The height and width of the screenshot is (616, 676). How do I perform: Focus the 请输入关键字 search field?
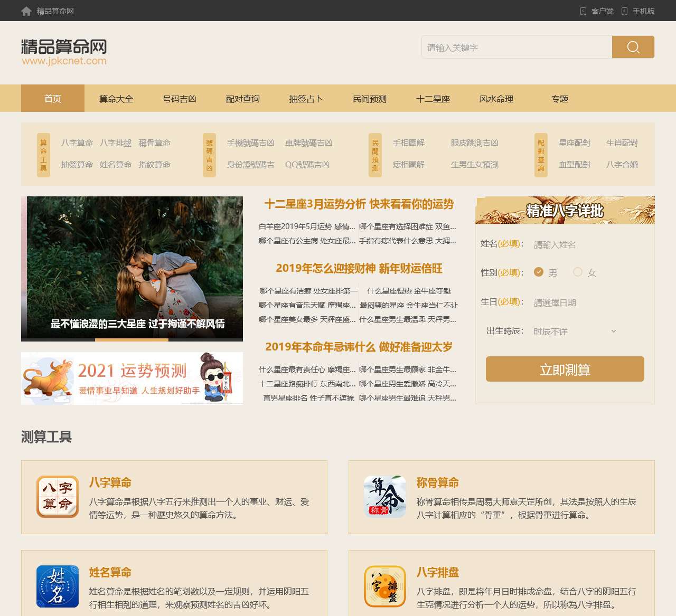click(x=517, y=47)
